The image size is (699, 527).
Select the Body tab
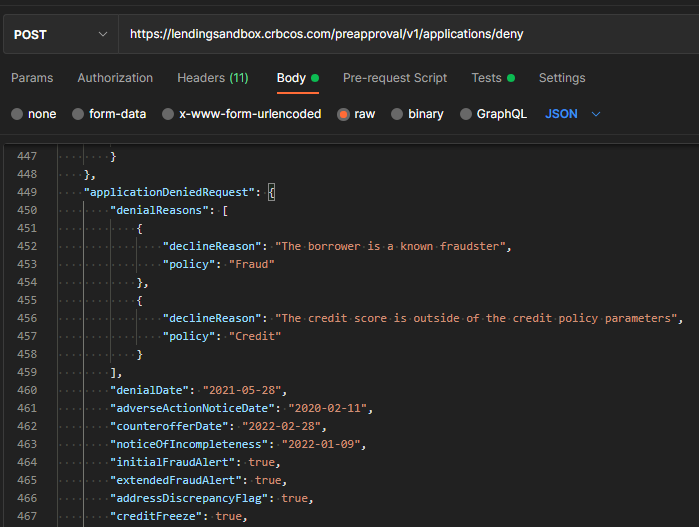click(x=291, y=78)
